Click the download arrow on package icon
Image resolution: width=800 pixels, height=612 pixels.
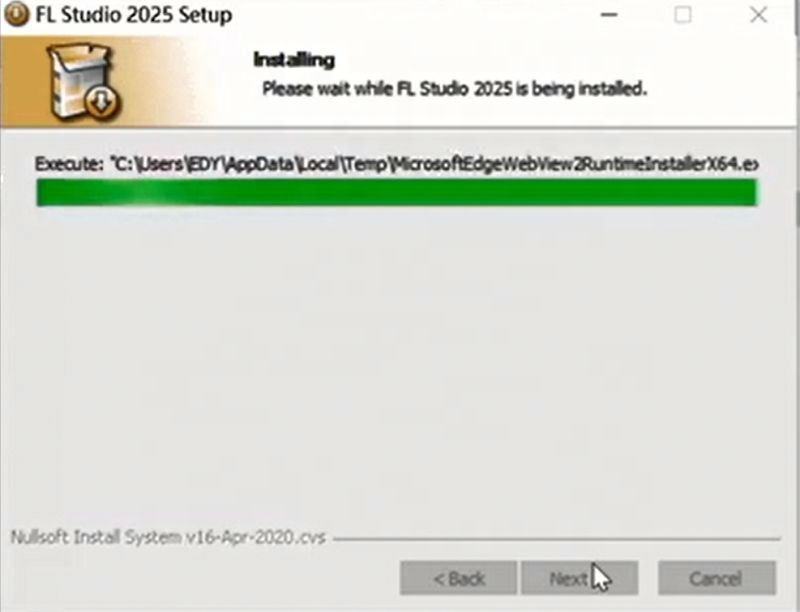click(102, 100)
